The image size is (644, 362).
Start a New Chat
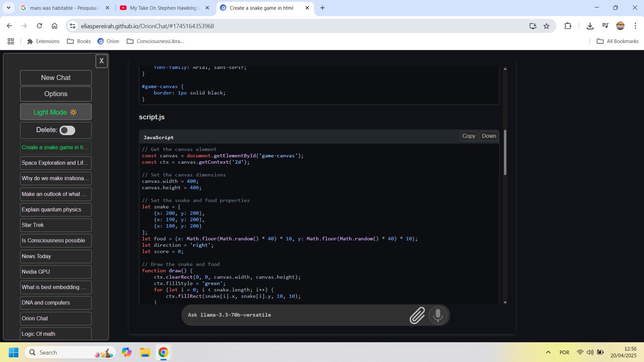[x=56, y=78]
